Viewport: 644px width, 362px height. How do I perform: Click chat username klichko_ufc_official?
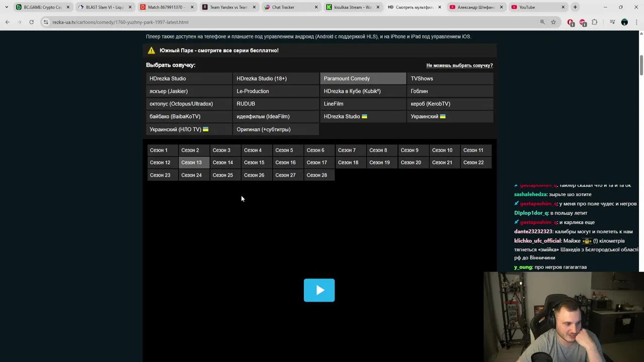click(537, 241)
